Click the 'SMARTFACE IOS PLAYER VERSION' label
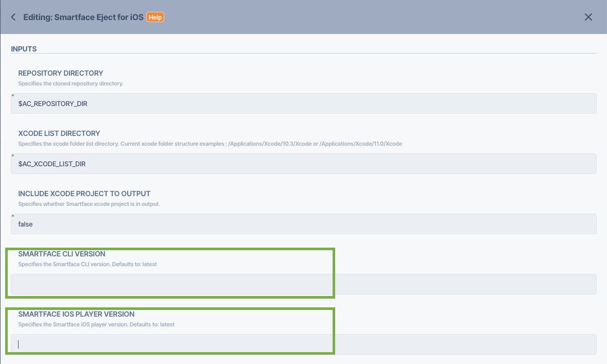The height and width of the screenshot is (364, 607). [x=76, y=314]
